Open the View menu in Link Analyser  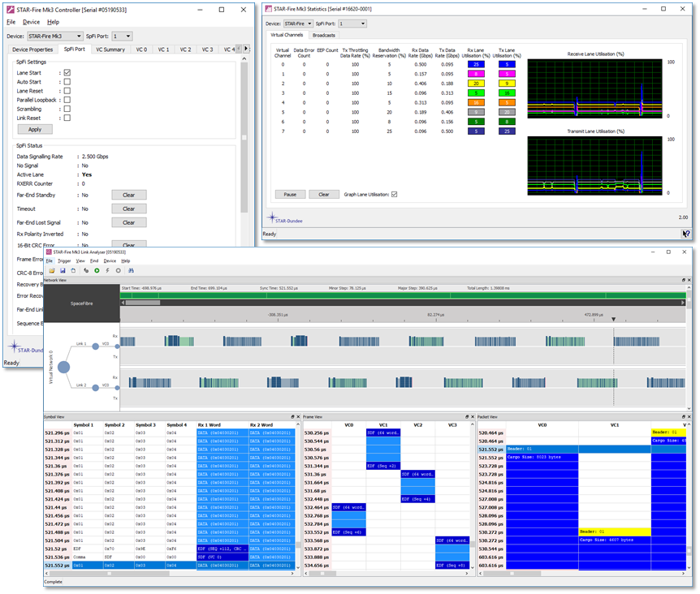coord(80,260)
